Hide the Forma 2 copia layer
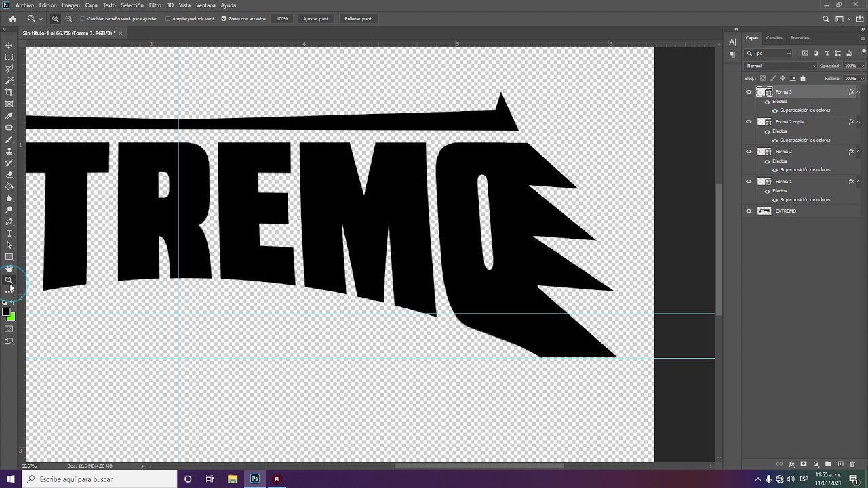The image size is (868, 488). tap(749, 122)
